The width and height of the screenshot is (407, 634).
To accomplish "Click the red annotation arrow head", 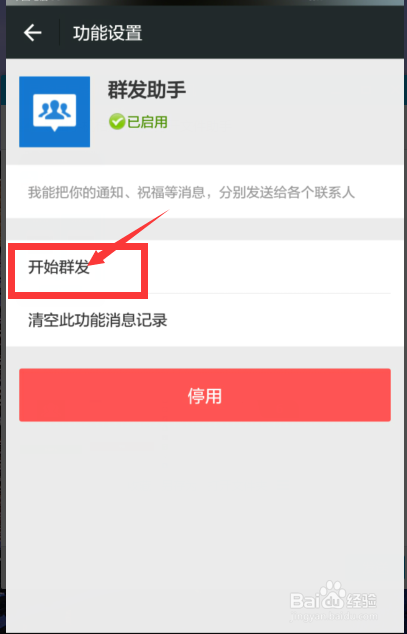I will (97, 259).
